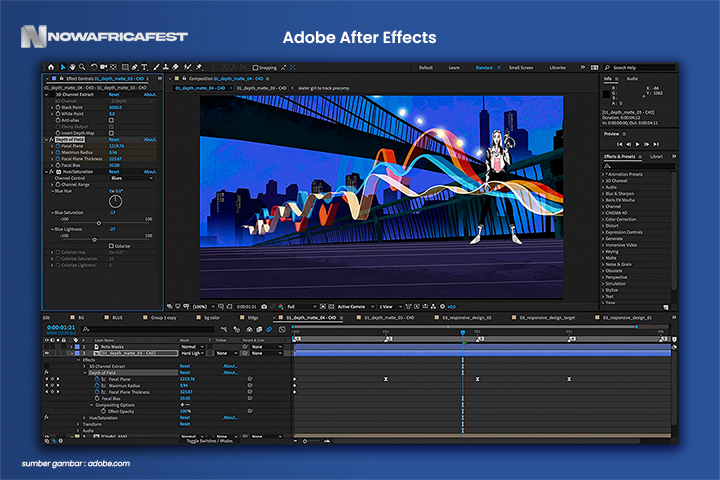Switch to the Libraries workspace
720x480 pixels.
pyautogui.click(x=557, y=68)
